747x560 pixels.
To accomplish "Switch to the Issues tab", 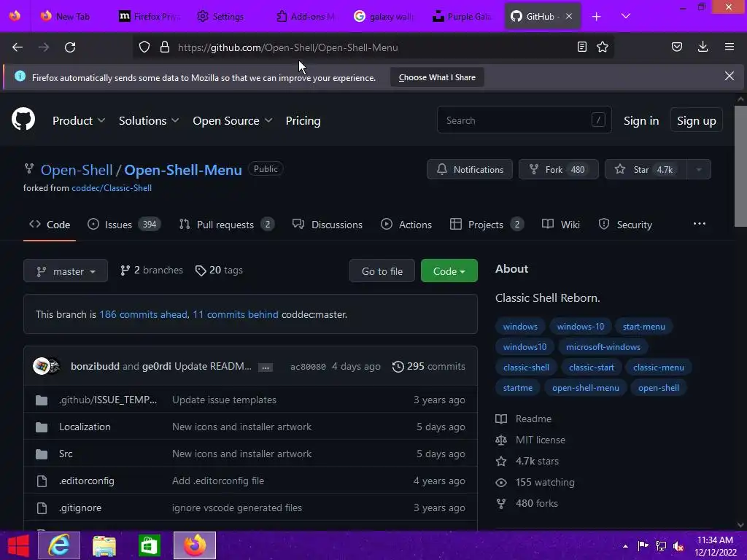I will point(124,225).
